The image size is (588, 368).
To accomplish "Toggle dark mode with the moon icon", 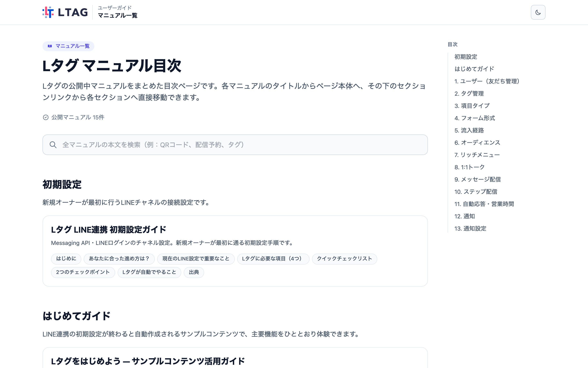I will click(x=538, y=12).
